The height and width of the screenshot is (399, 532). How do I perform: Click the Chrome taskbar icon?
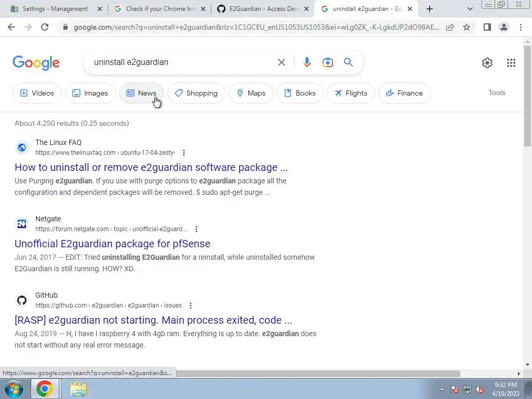(45, 389)
